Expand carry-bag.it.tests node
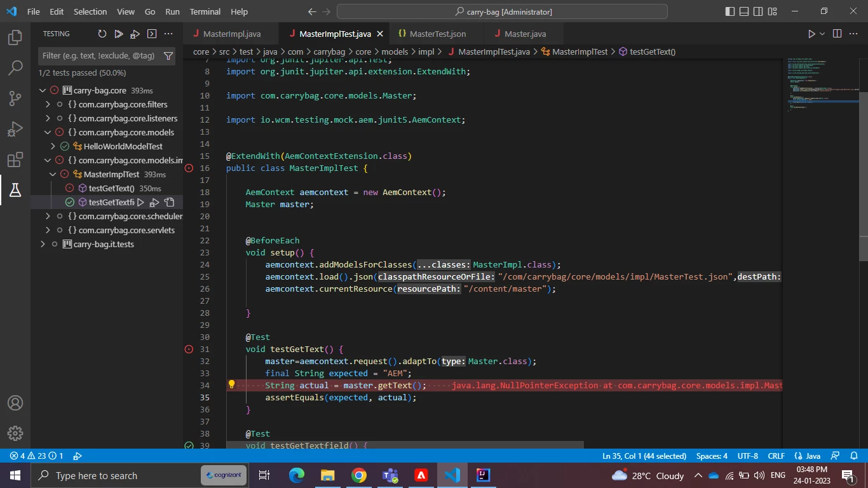Viewport: 868px width, 488px height. click(43, 244)
